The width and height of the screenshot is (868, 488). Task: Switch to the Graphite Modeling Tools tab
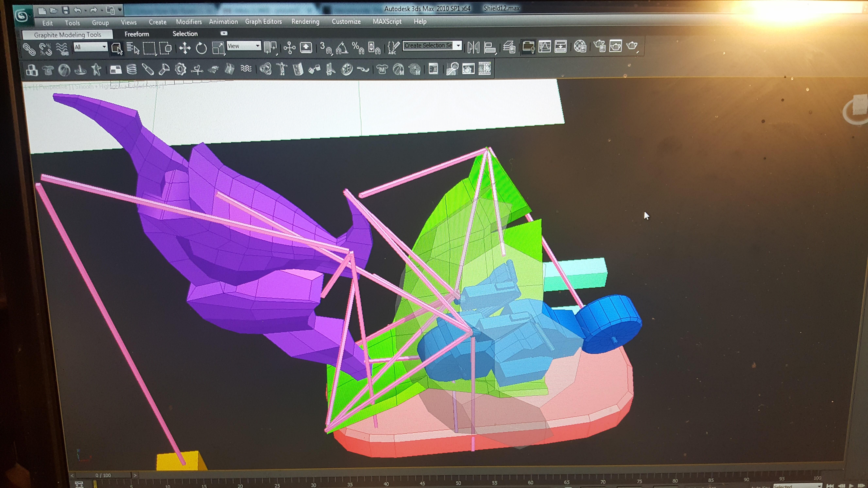coord(67,35)
